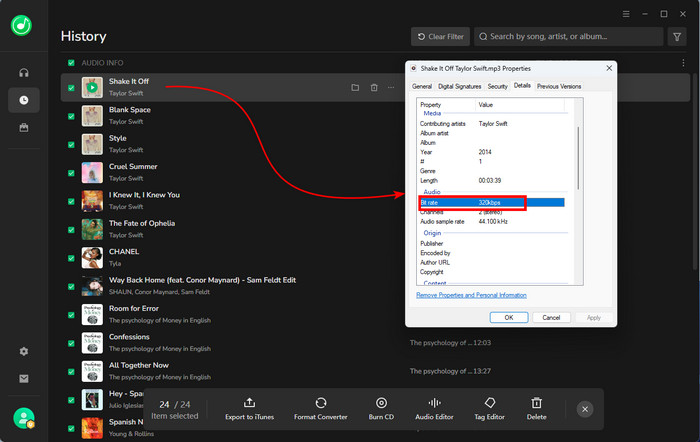Switch to the Security tab
Image resolution: width=700 pixels, height=442 pixels.
497,86
